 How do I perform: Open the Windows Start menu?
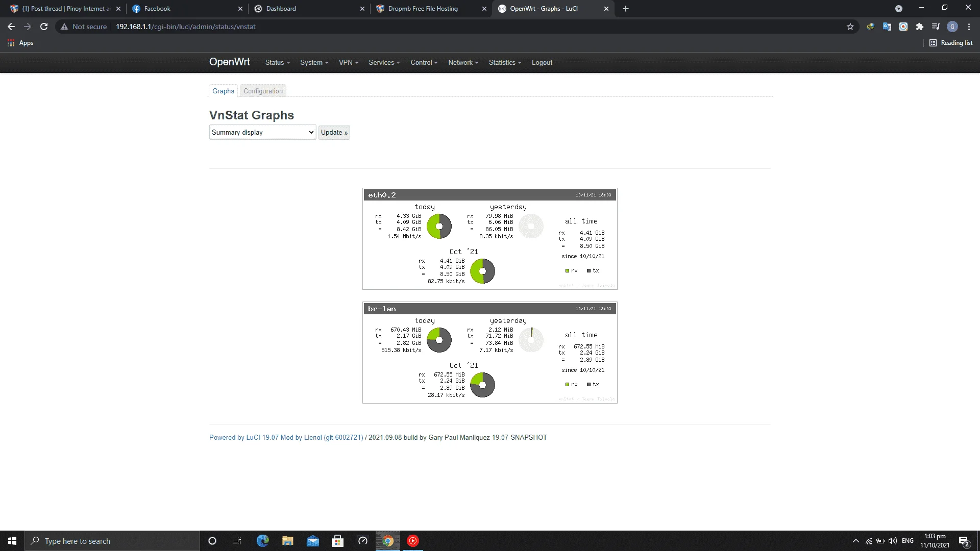(12, 541)
